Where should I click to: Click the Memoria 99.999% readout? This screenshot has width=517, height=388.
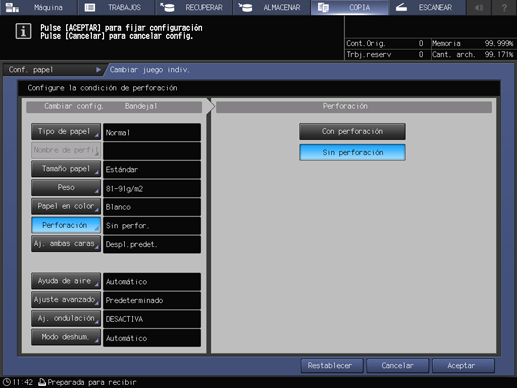pos(473,43)
